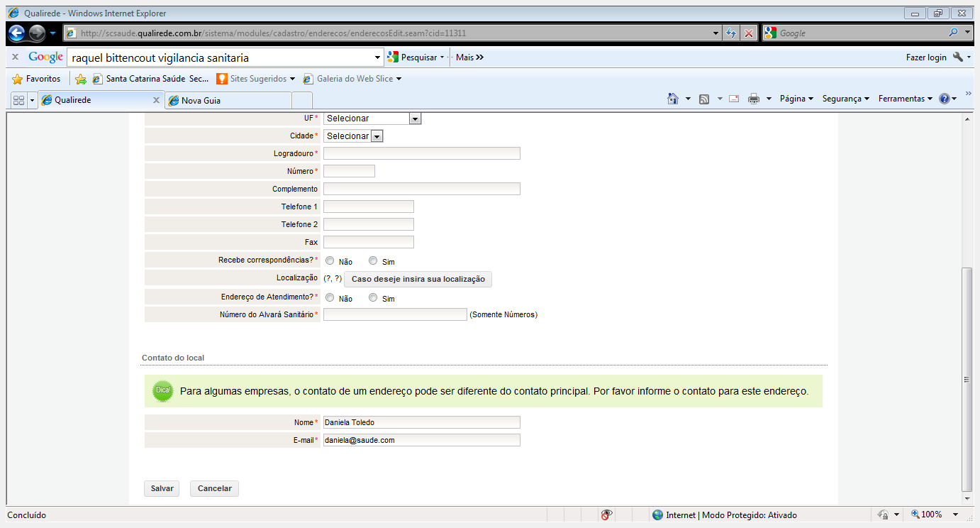
Task: Open recent pages dropdown beside navigation arrows
Action: [x=53, y=33]
